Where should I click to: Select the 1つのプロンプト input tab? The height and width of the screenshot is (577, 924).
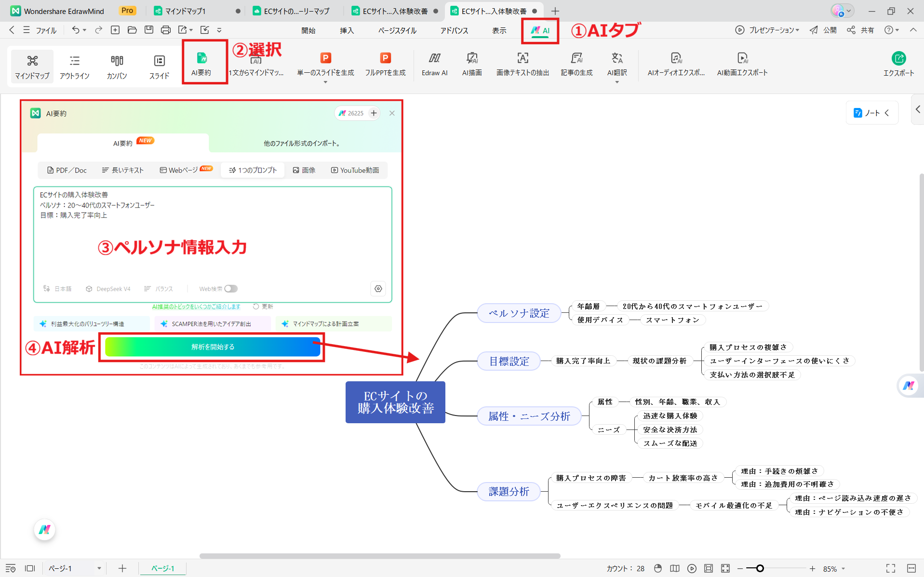tap(253, 170)
